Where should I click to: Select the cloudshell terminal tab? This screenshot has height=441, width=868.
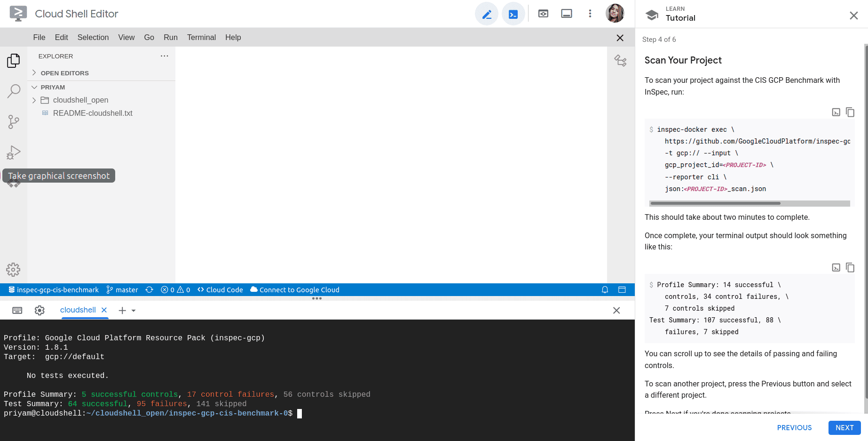point(78,310)
